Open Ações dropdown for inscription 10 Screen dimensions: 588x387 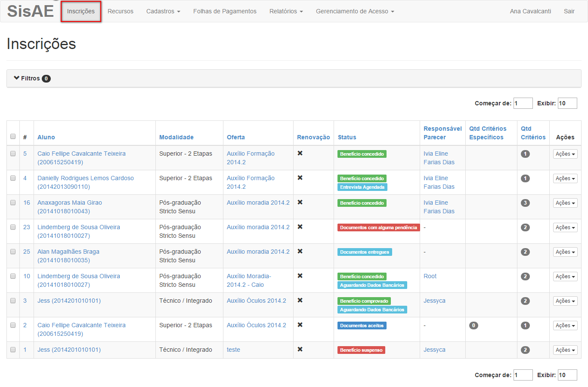(x=565, y=276)
